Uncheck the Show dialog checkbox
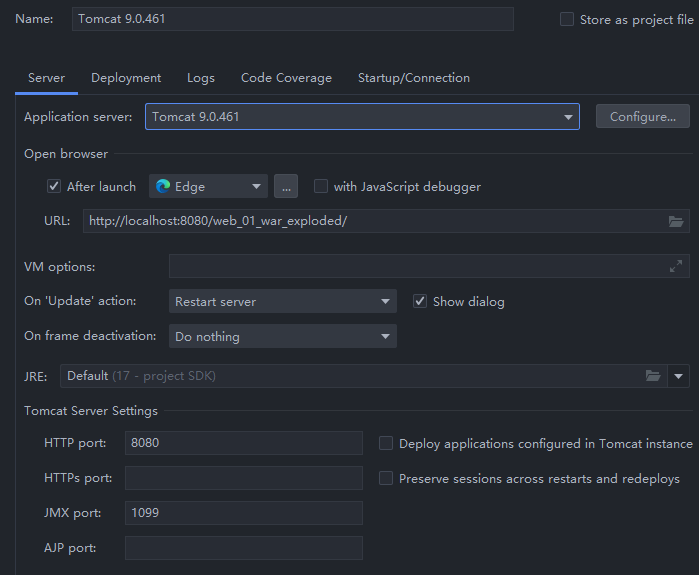The height and width of the screenshot is (575, 699). tap(419, 301)
